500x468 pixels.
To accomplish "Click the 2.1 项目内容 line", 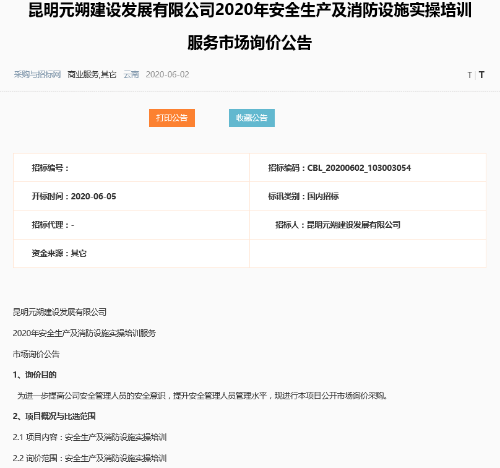I will 90,437.
